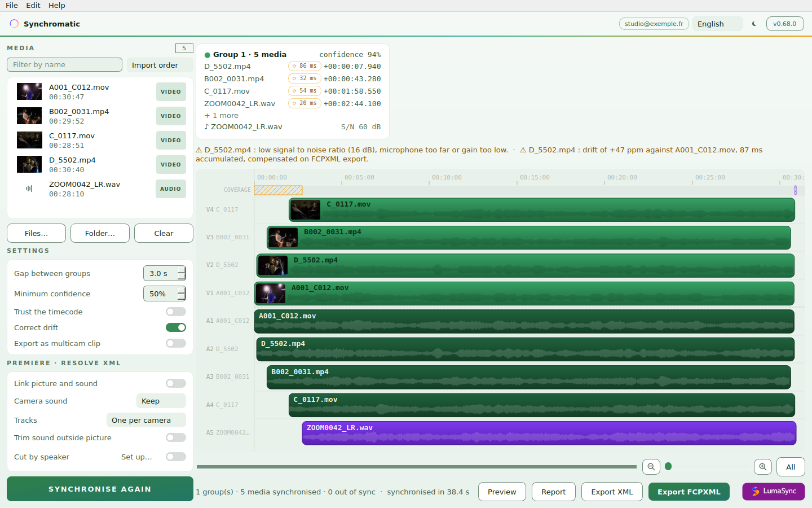Toggle dark mode with the moon icon
This screenshot has width=812, height=508.
tap(754, 24)
